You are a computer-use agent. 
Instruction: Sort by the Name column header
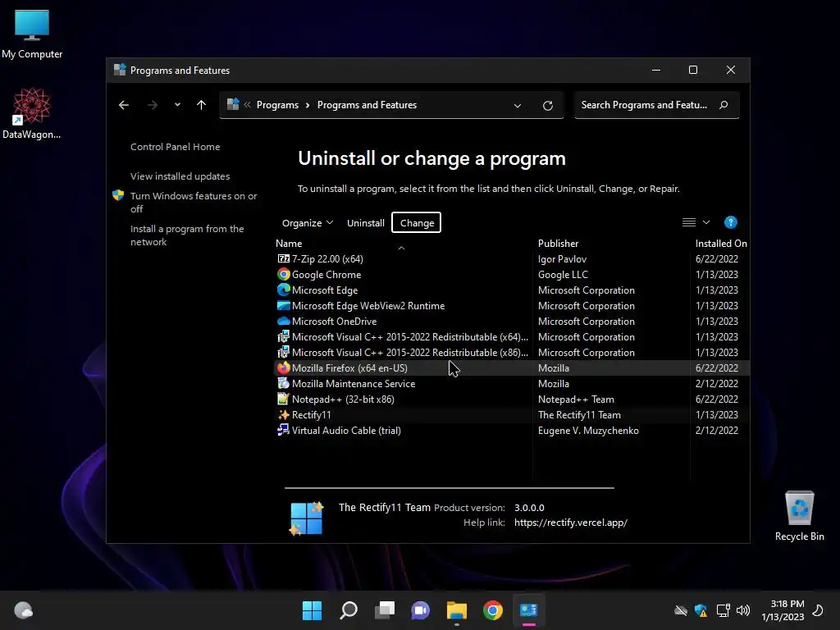pyautogui.click(x=289, y=243)
